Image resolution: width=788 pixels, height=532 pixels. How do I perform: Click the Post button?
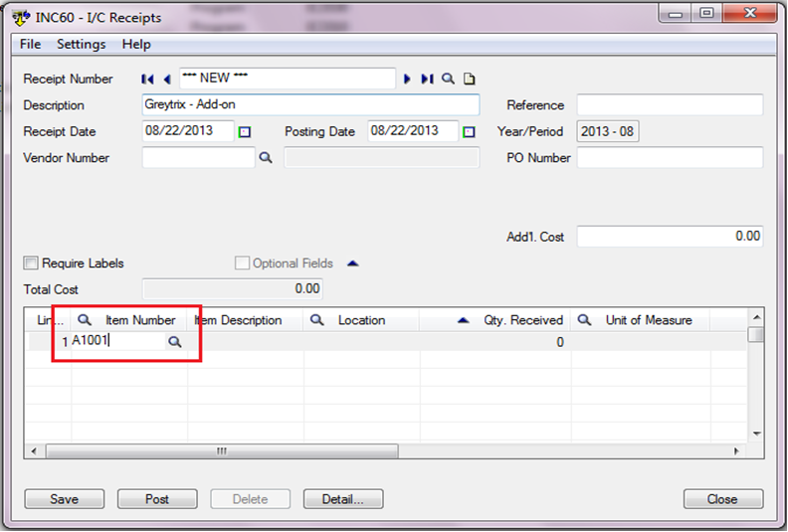157,499
